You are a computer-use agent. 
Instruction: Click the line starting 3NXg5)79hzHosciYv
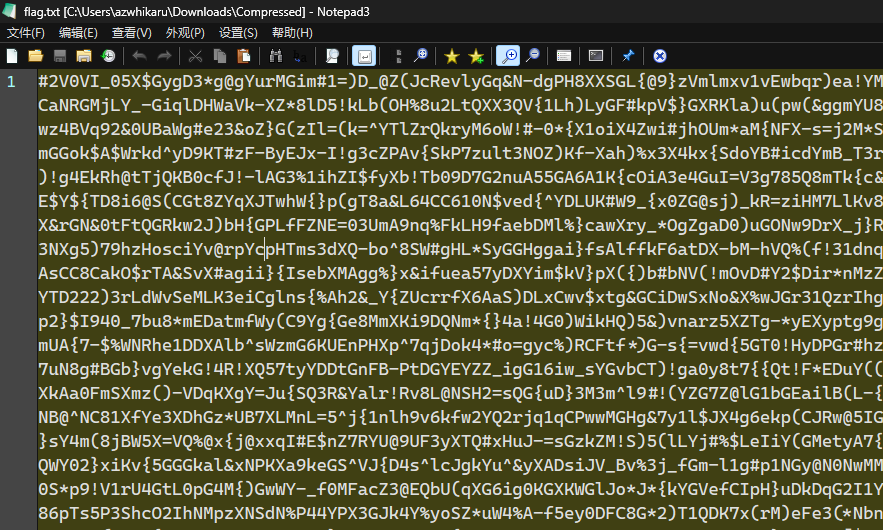pos(460,249)
